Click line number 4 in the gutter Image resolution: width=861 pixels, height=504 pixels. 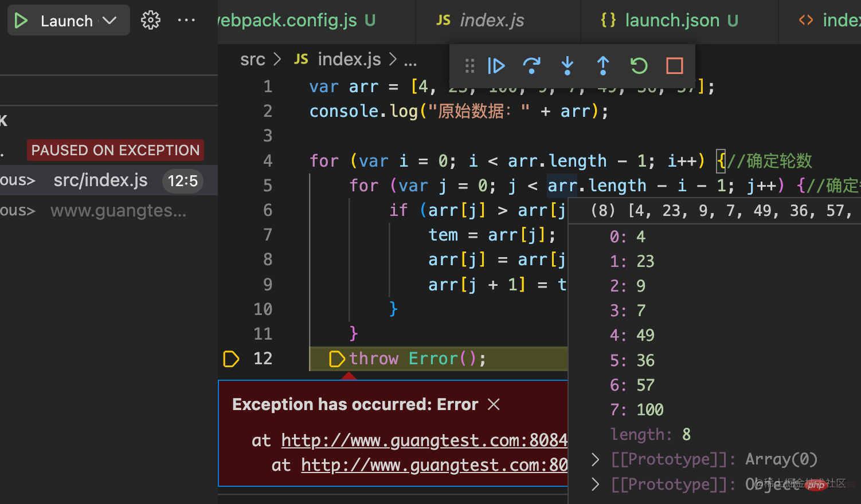coord(268,161)
